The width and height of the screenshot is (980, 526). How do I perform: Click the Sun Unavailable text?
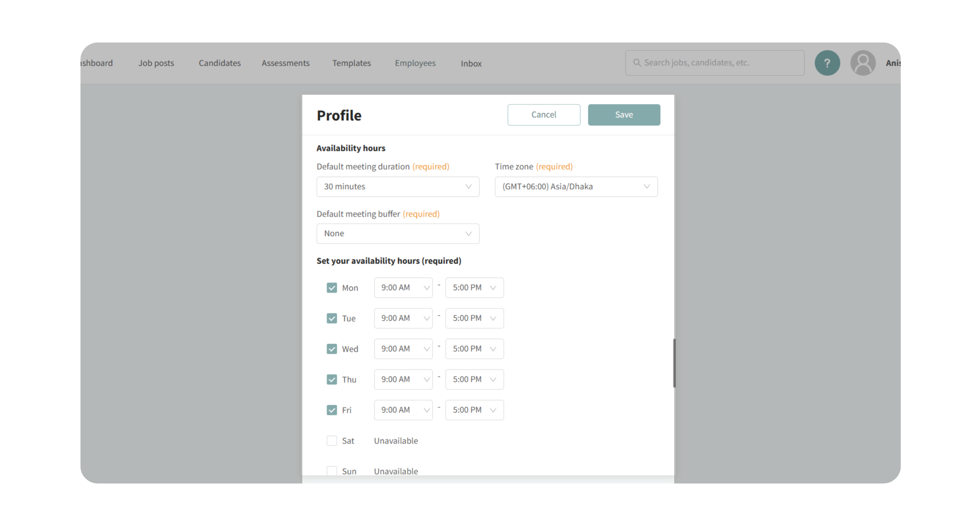(396, 471)
